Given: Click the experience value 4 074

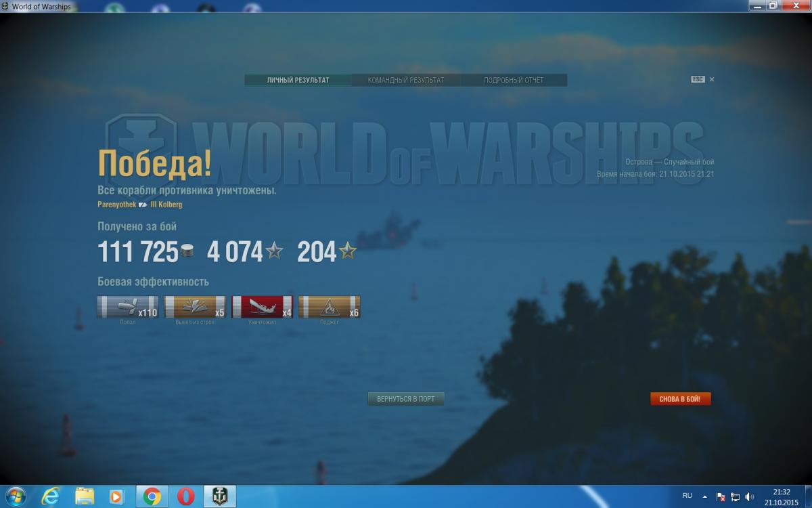Looking at the screenshot, I should click(x=235, y=252).
